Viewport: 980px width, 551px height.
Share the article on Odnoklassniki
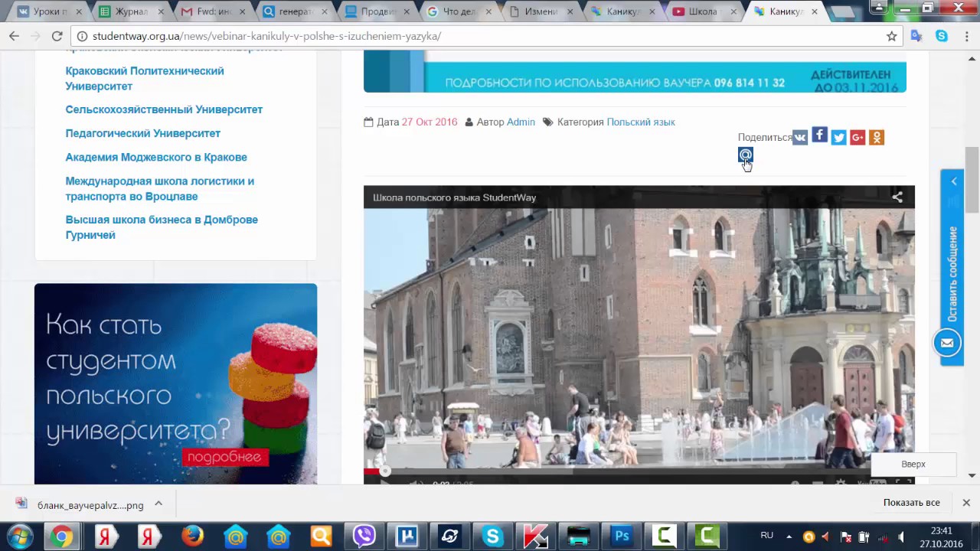877,138
